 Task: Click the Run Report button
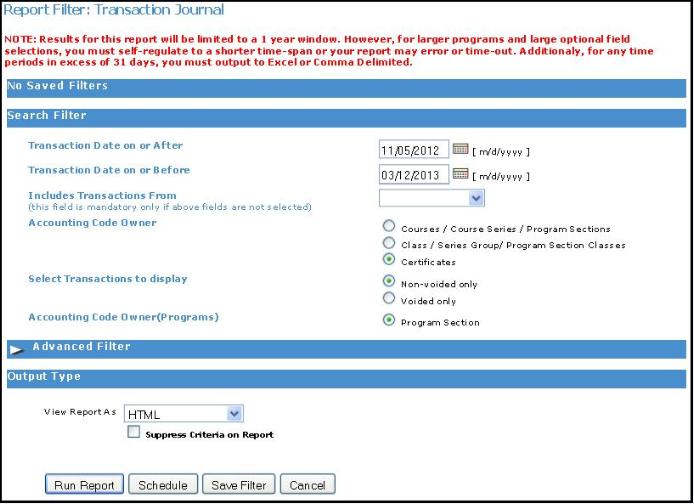click(84, 485)
